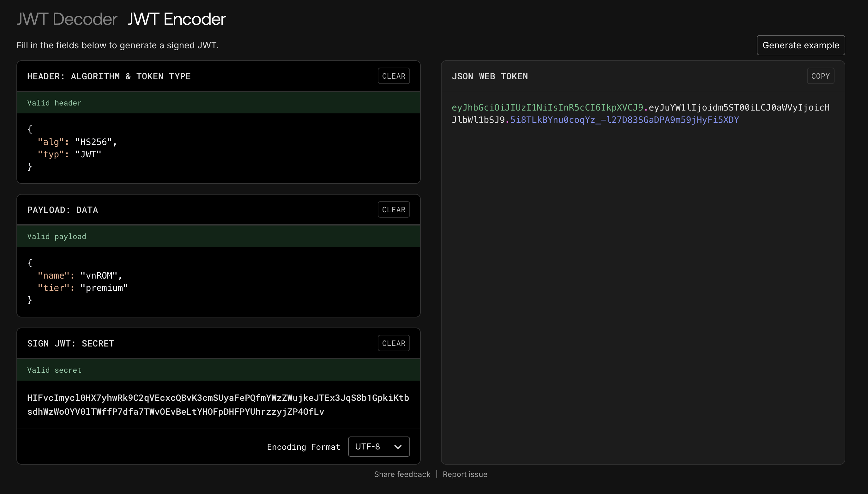This screenshot has width=868, height=494.
Task: Click the Valid header status bar
Action: [219, 103]
